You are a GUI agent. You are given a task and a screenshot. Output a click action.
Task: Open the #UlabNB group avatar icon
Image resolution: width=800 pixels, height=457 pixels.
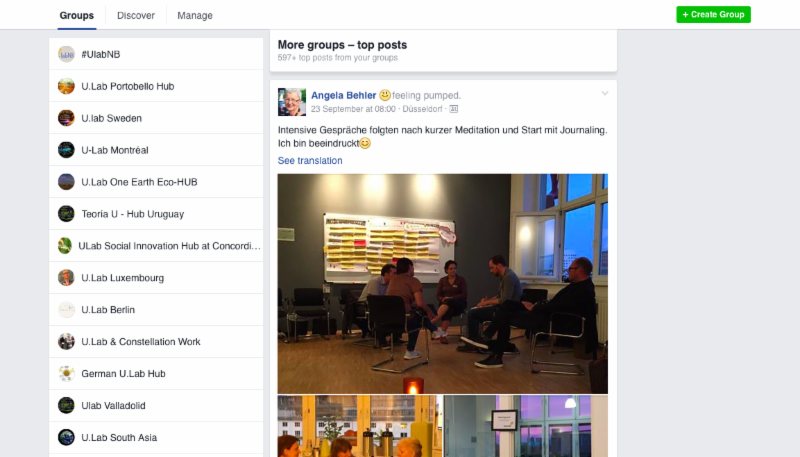tap(66, 54)
